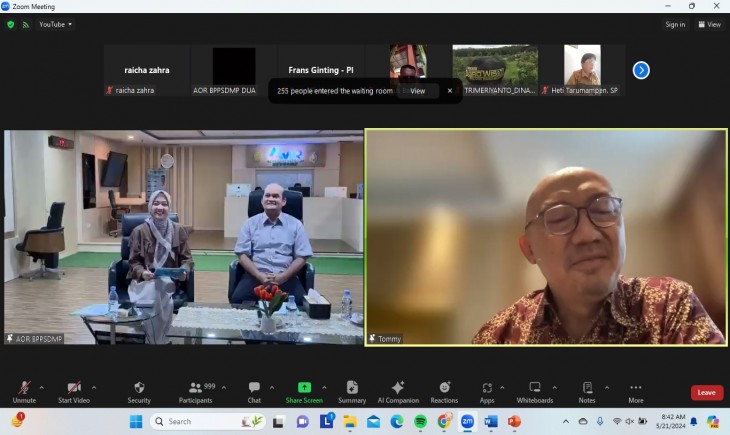Click View in the waiting room notification
This screenshot has width=730, height=435.
[x=418, y=91]
